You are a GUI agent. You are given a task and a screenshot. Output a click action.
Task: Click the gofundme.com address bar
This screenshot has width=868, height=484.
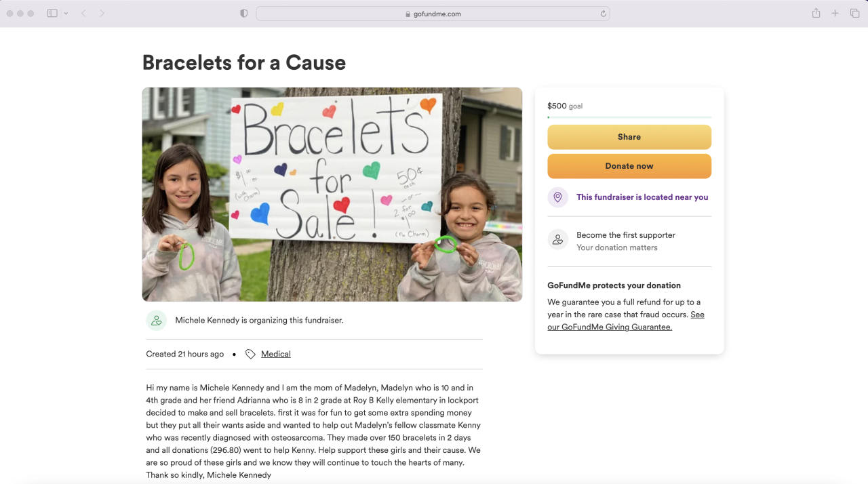(433, 14)
